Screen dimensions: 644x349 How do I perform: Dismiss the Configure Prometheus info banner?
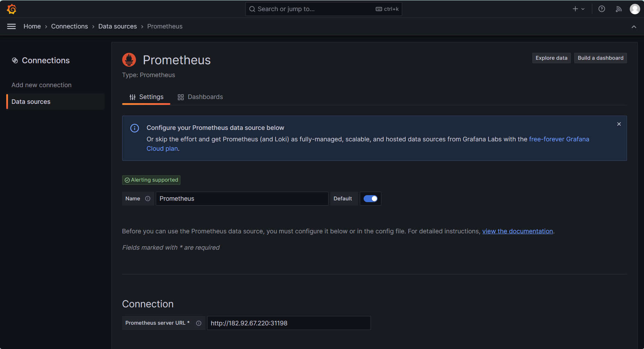619,124
